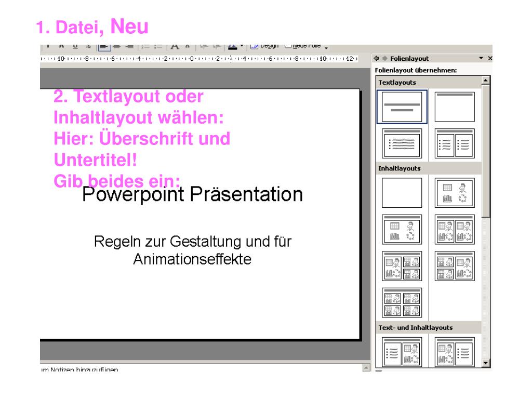Click the Text- und Inhaltlayouts section header
Image resolution: width=532 pixels, height=399 pixels.
coord(429,327)
